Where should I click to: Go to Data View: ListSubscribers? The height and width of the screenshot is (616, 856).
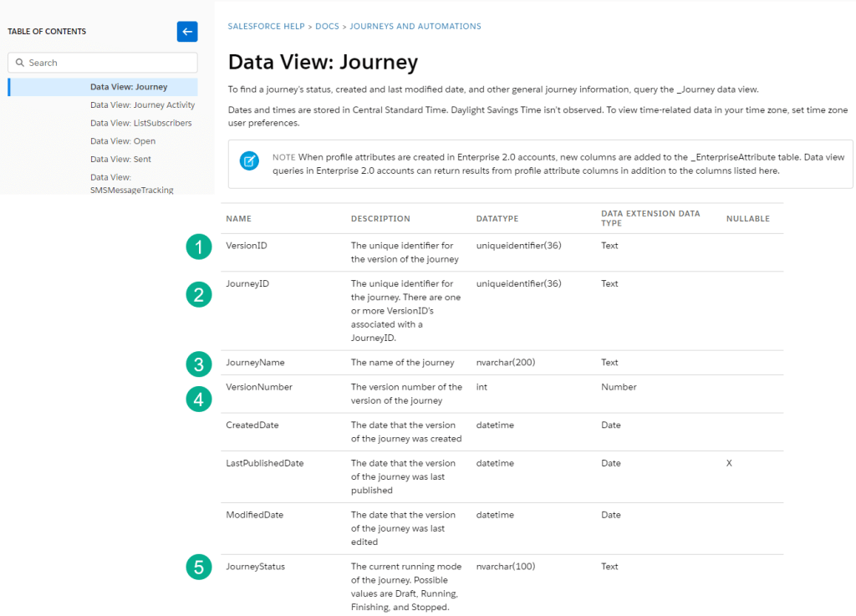coord(140,123)
